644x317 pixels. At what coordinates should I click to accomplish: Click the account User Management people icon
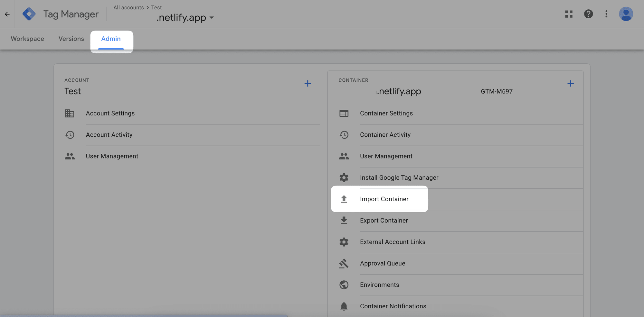click(70, 156)
